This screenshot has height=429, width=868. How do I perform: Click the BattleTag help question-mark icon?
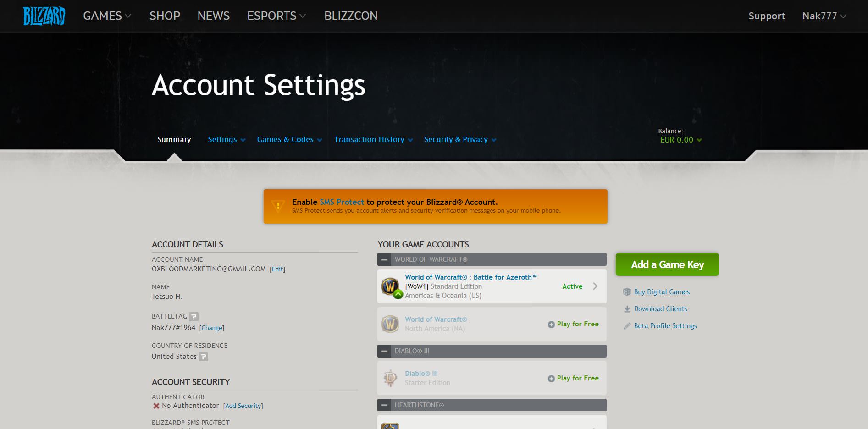pyautogui.click(x=194, y=317)
